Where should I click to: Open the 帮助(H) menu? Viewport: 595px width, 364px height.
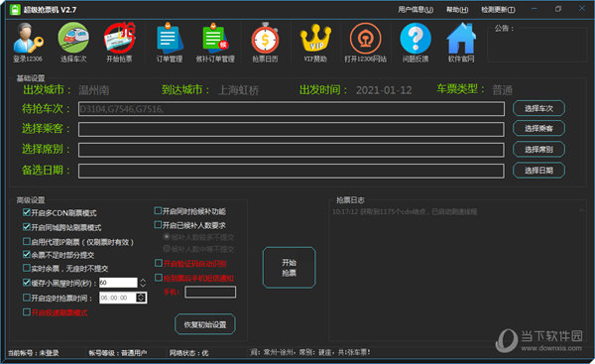coord(457,10)
